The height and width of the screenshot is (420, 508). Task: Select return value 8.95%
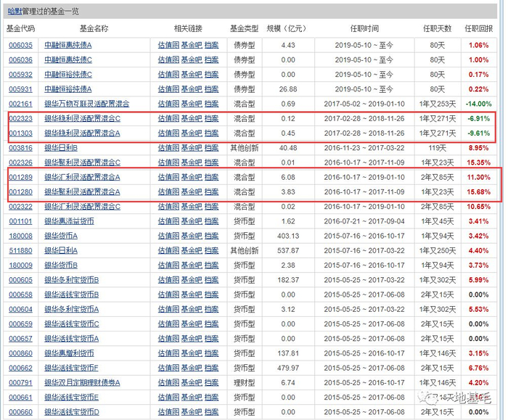click(x=479, y=148)
